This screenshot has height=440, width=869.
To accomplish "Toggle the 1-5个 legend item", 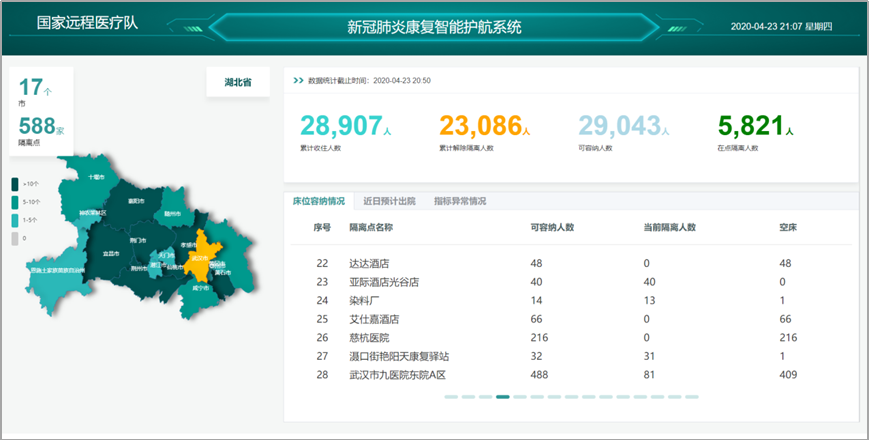I will coord(14,220).
